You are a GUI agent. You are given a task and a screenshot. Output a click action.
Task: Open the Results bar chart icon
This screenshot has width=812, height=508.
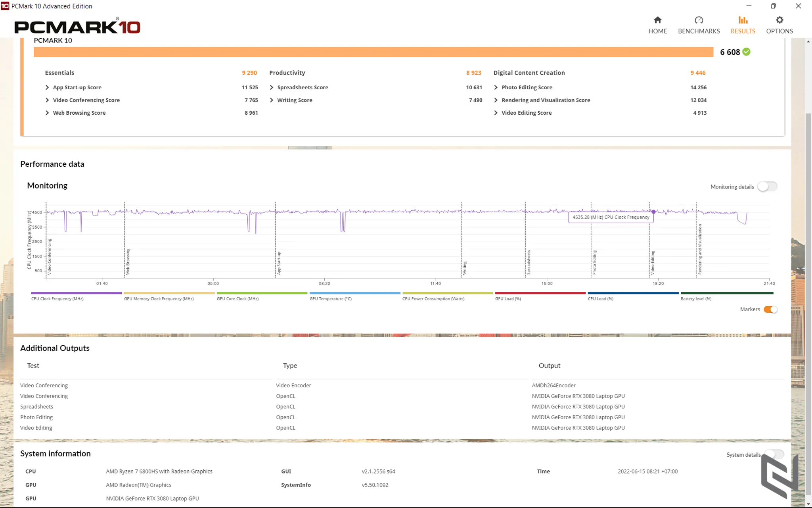click(x=743, y=20)
